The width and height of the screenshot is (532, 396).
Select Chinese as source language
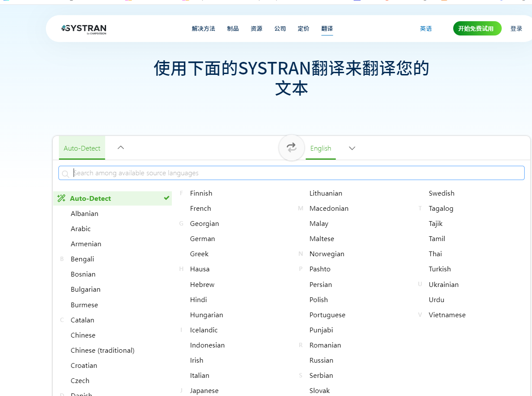pyautogui.click(x=83, y=335)
